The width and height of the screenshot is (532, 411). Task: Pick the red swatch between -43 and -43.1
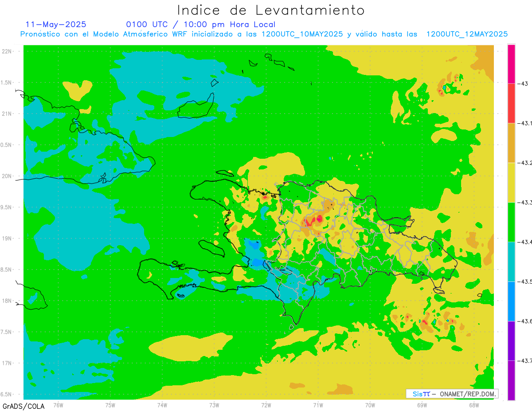click(511, 103)
